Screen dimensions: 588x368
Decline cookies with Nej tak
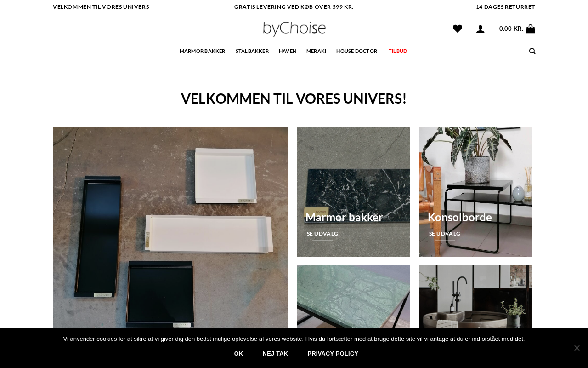[x=275, y=354]
